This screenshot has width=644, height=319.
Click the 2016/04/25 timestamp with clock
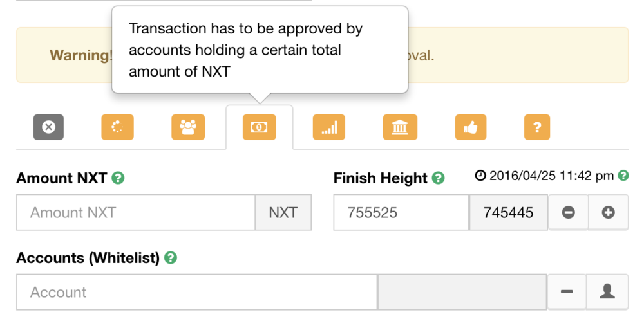(x=544, y=176)
